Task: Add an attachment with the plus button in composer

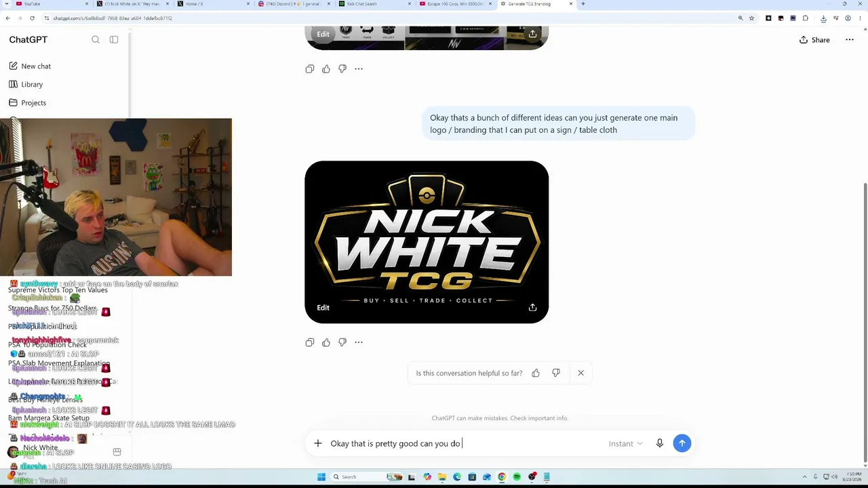Action: [318, 443]
